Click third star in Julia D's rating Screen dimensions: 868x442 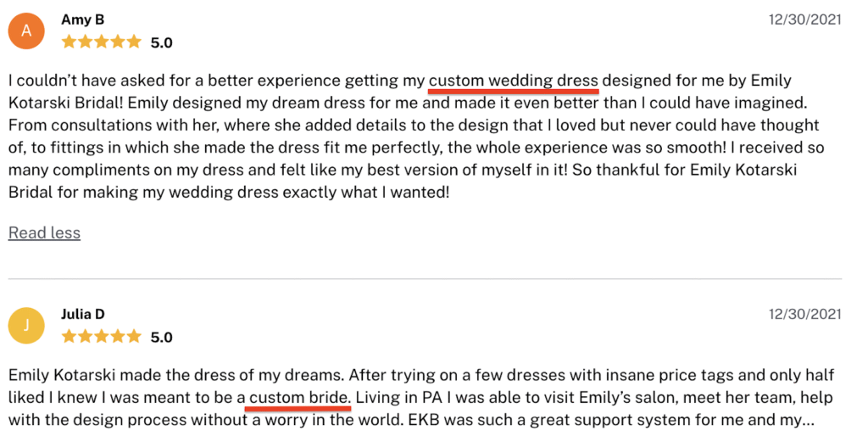[102, 337]
